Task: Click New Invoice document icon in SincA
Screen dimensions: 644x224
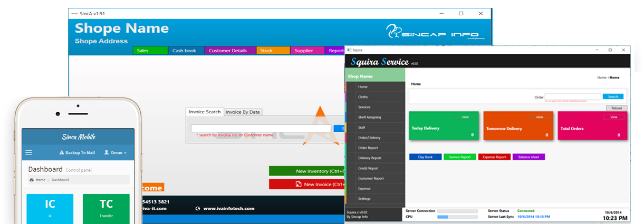Action: coord(299,184)
